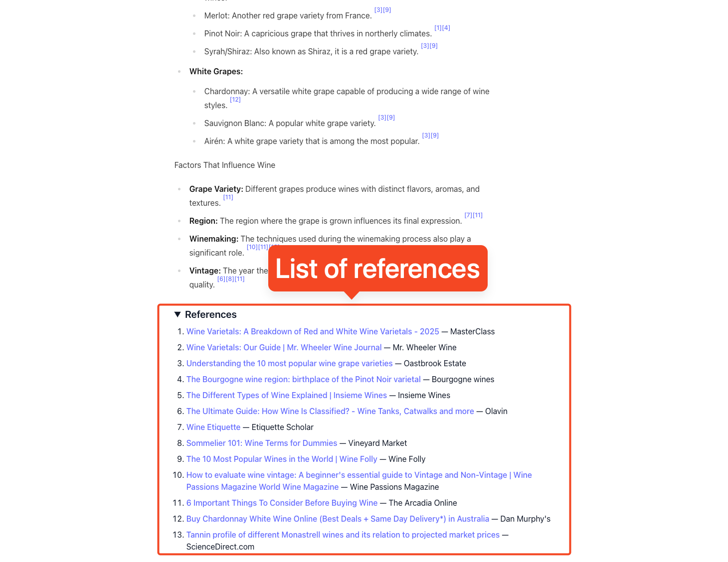Screen dimensions: 728x562
Task: Click citation [3] after the Merlot line
Action: pos(378,10)
